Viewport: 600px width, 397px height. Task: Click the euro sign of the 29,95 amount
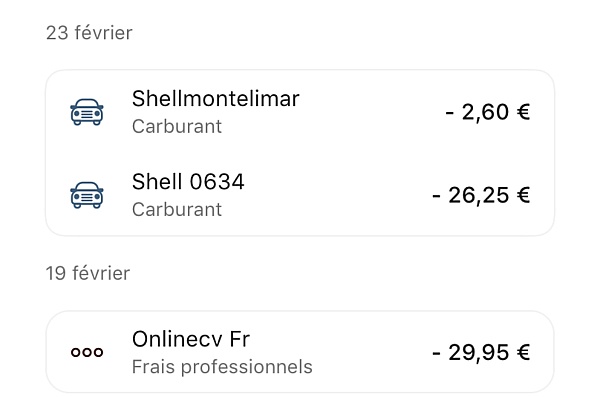(523, 352)
